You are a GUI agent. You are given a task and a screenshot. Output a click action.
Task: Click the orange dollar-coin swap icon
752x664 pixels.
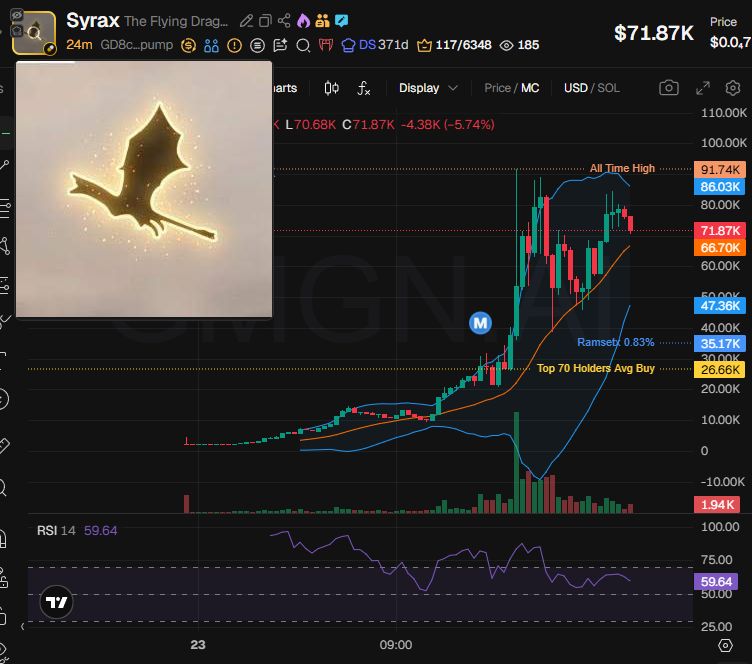coord(188,46)
